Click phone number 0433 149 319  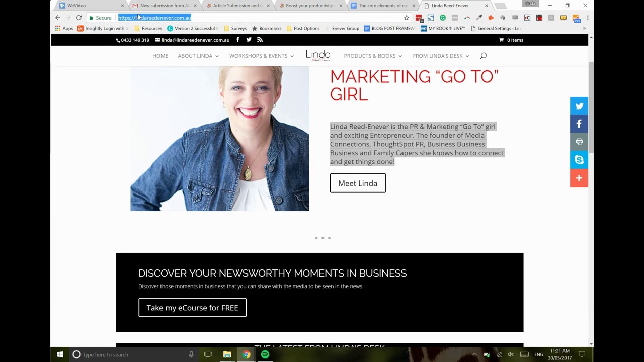[x=133, y=40]
